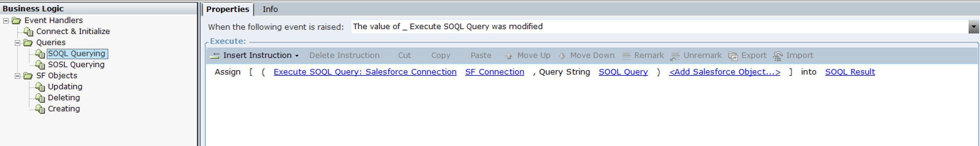
Task: Click the Move Up arrow icon
Action: click(x=509, y=56)
